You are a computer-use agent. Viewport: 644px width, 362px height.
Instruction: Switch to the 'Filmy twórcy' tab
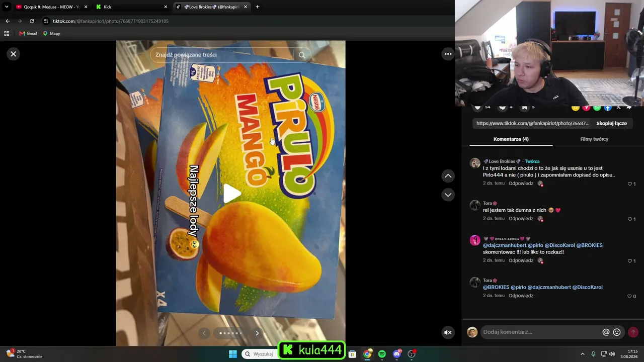(x=594, y=139)
